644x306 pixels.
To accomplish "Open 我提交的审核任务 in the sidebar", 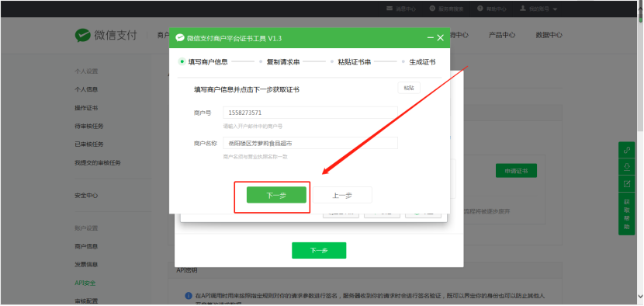I will 98,163.
